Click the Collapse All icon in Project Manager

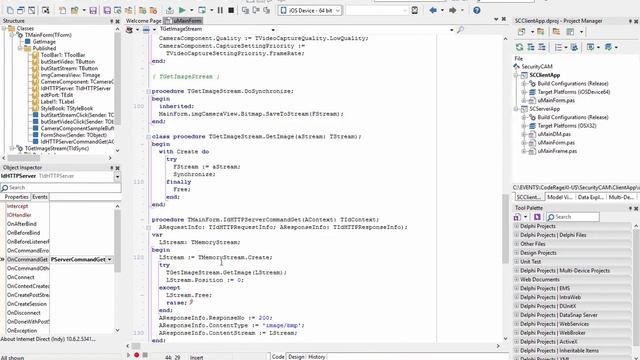coord(542,47)
